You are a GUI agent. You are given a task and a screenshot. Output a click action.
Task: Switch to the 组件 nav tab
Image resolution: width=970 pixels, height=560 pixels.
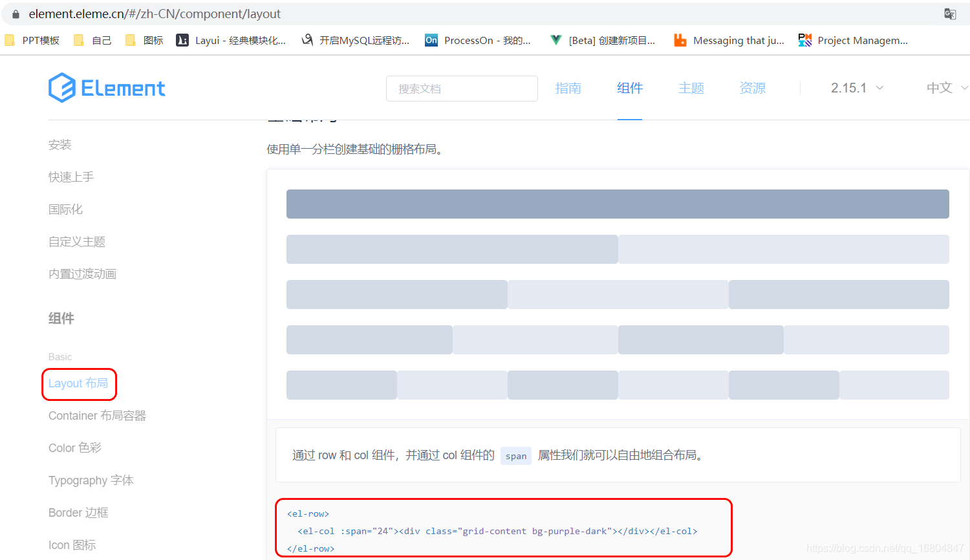click(x=630, y=88)
